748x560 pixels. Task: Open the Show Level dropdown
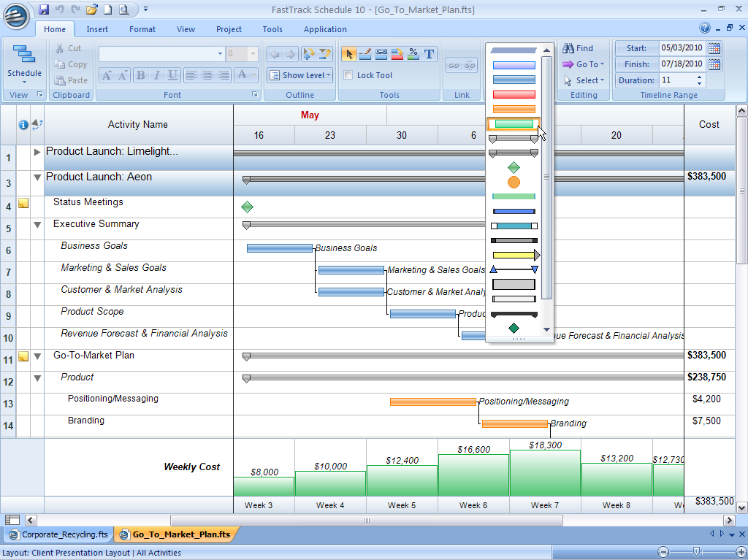tap(299, 75)
